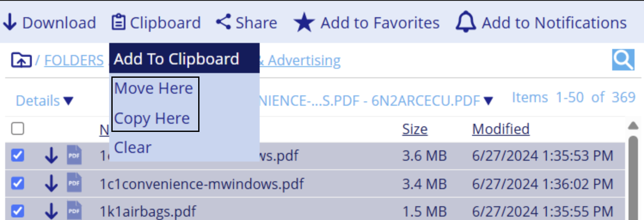Click the scrollbar up arrow
The width and height of the screenshot is (644, 220).
coord(633,126)
